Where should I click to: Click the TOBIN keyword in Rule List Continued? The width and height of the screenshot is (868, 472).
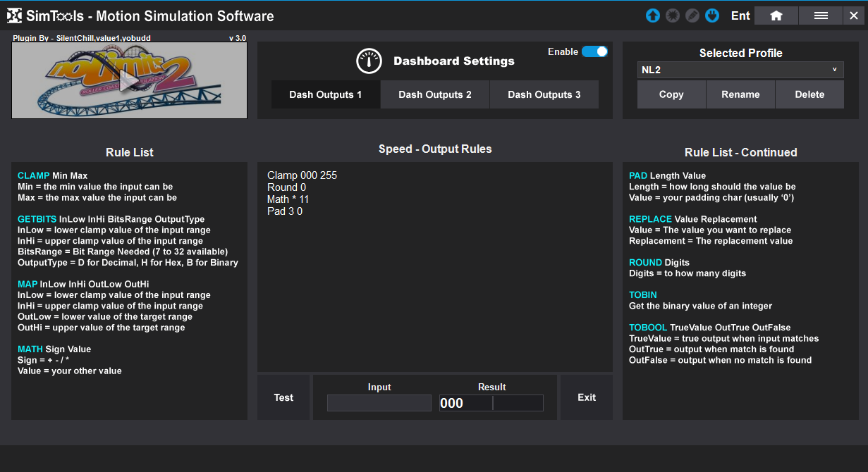[x=643, y=294]
